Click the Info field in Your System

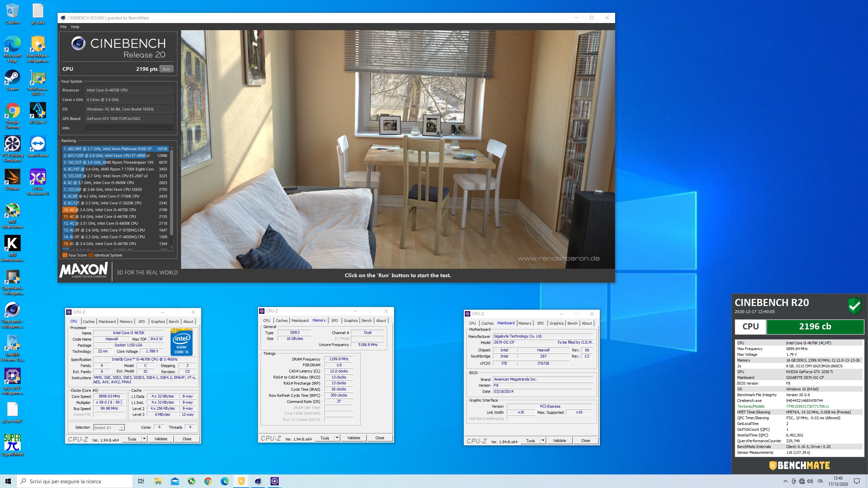(x=129, y=128)
